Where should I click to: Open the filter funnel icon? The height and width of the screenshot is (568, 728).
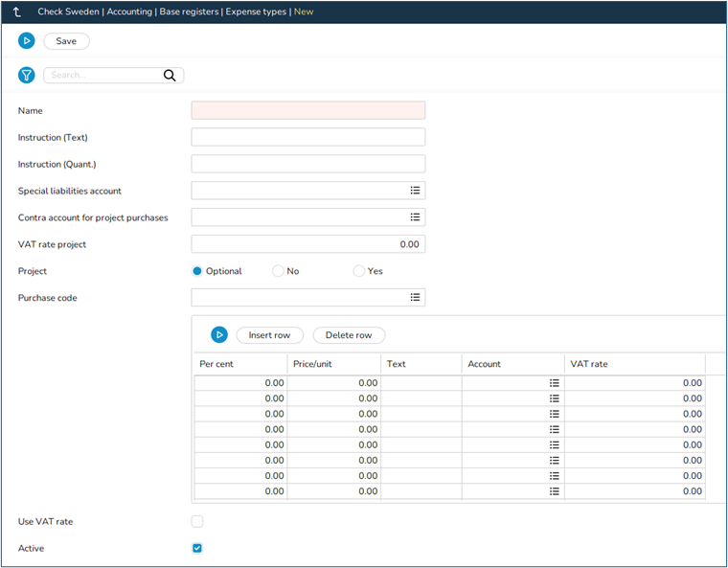point(27,75)
